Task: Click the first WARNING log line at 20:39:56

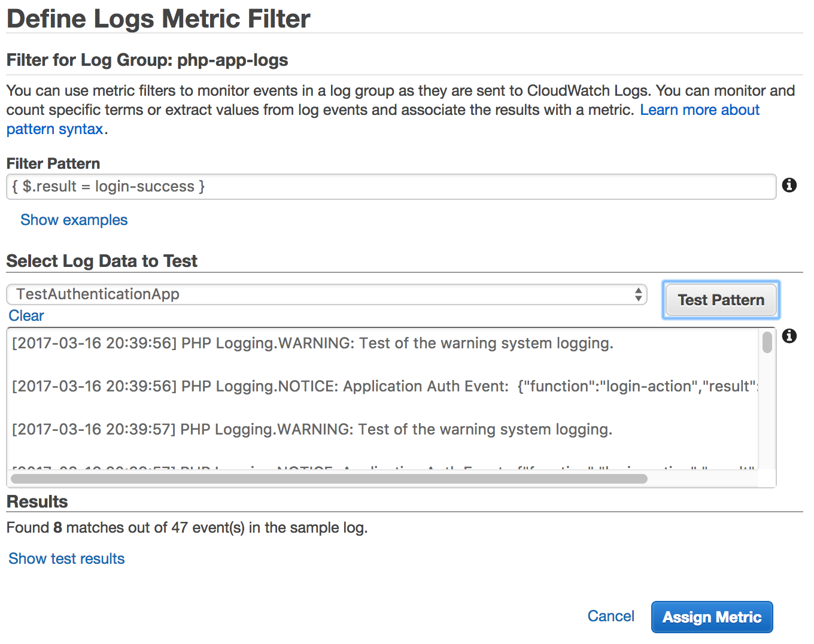Action: click(312, 344)
